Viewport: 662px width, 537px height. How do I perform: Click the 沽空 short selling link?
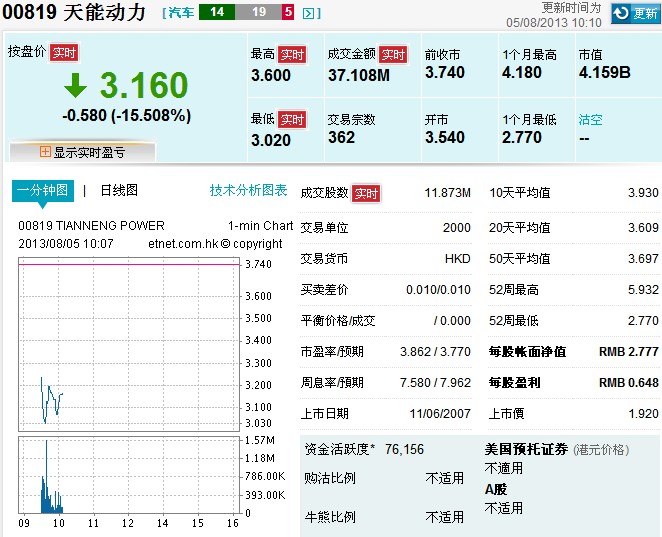tap(591, 120)
